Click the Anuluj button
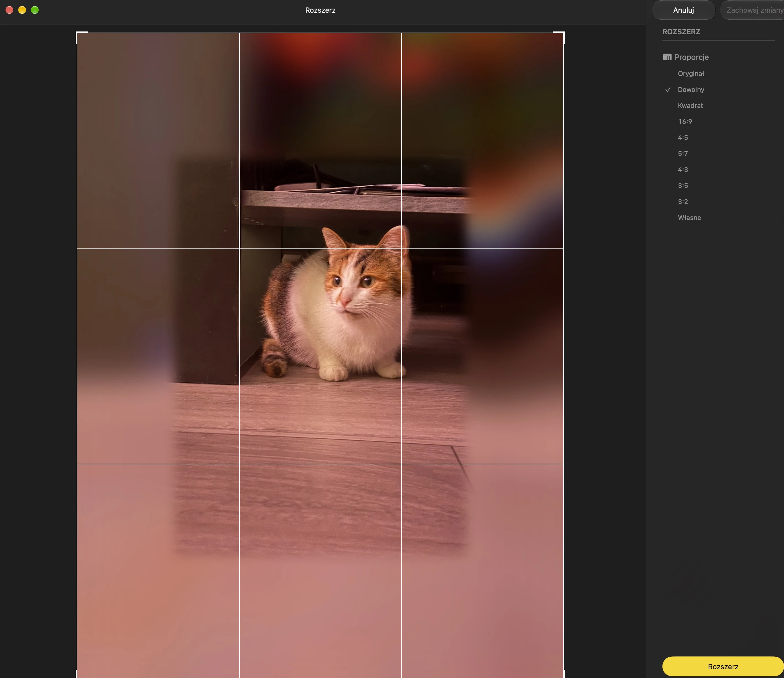 (x=683, y=10)
